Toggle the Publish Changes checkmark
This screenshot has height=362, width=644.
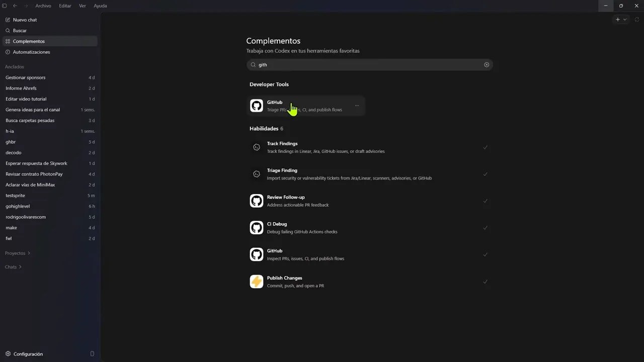pos(485,282)
